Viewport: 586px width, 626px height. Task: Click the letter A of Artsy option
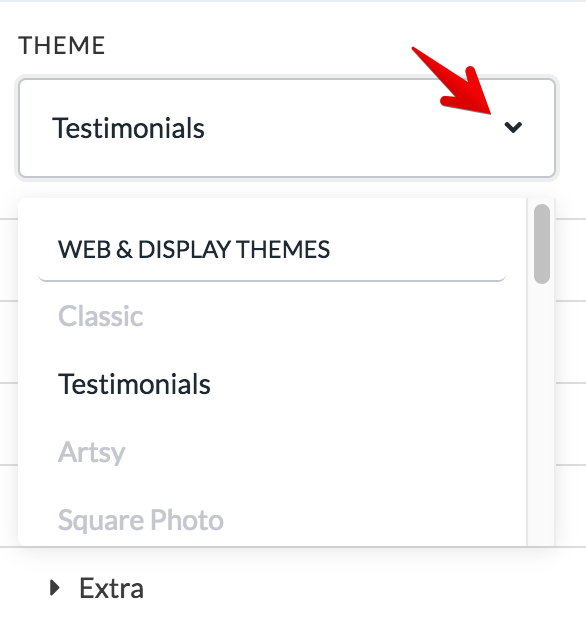[x=67, y=452]
